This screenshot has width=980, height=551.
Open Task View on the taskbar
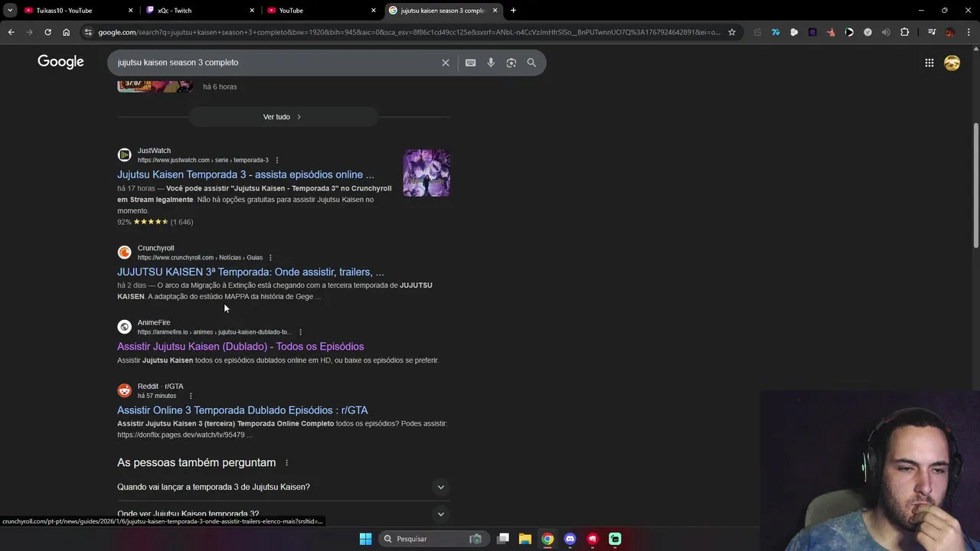point(503,539)
